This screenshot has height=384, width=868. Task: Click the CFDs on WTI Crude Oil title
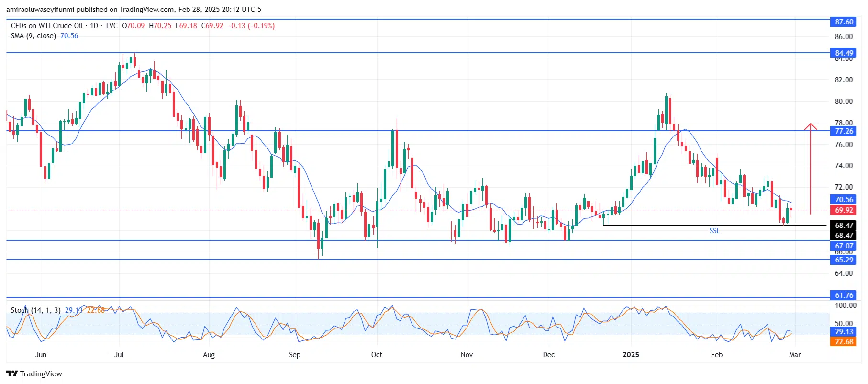(x=47, y=26)
